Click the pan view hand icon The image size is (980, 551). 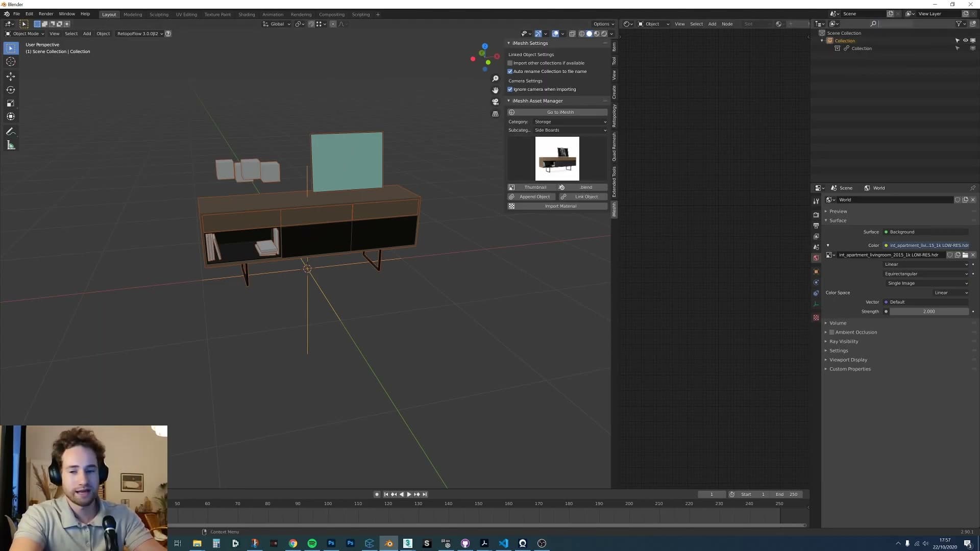tap(495, 90)
